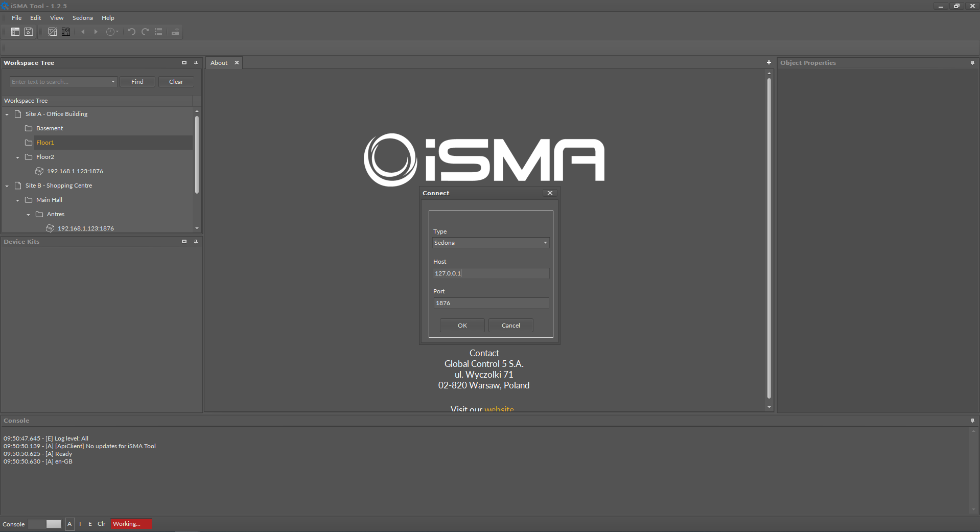980x532 pixels.
Task: Click the bulleted list toolbar icon
Action: [158, 32]
